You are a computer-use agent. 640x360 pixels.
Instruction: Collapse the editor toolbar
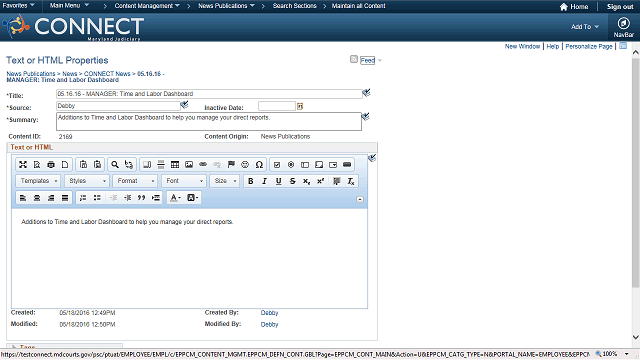(360, 199)
